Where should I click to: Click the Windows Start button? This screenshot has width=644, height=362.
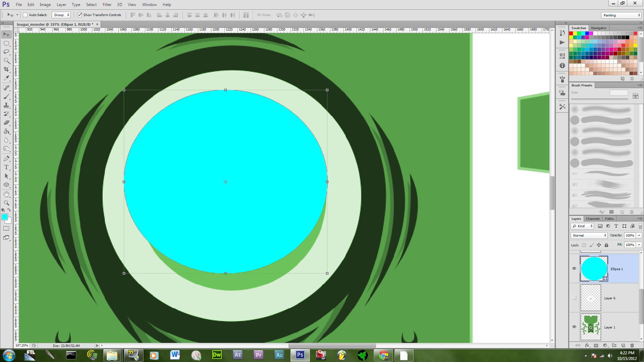click(x=9, y=355)
